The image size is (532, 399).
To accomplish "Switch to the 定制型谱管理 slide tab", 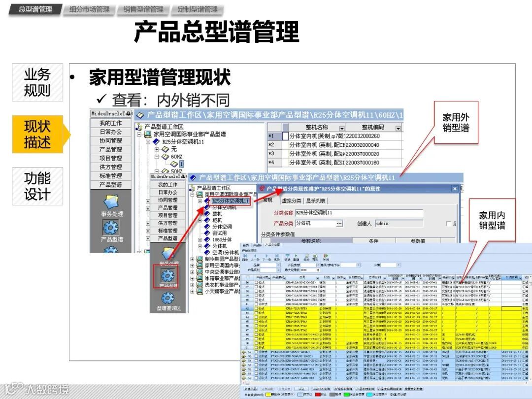I will [x=197, y=9].
